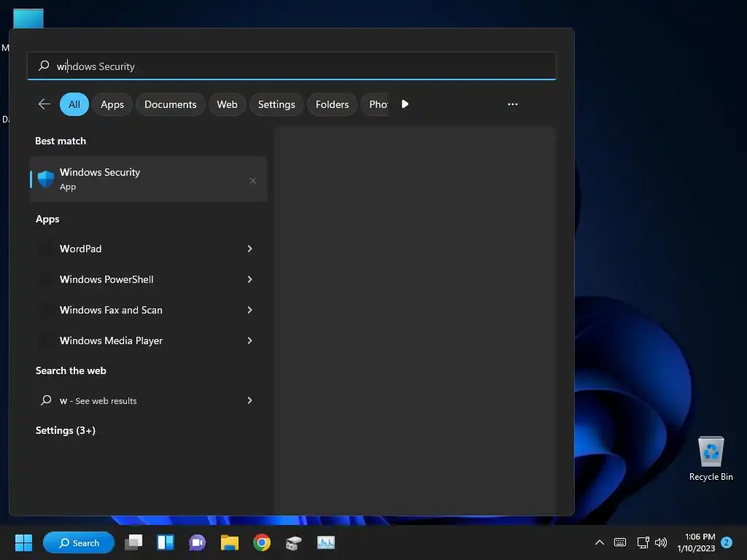Launch Google Chrome from the taskbar
747x560 pixels.
[262, 542]
